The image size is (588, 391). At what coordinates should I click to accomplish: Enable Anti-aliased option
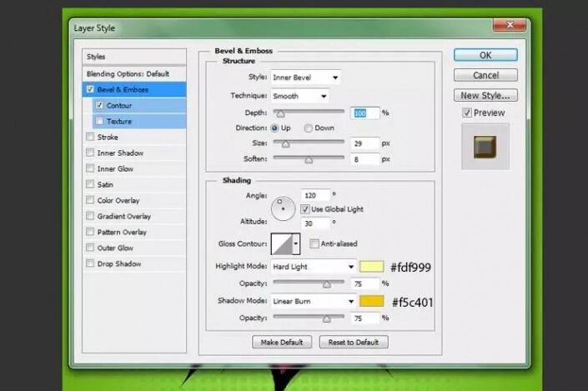314,243
